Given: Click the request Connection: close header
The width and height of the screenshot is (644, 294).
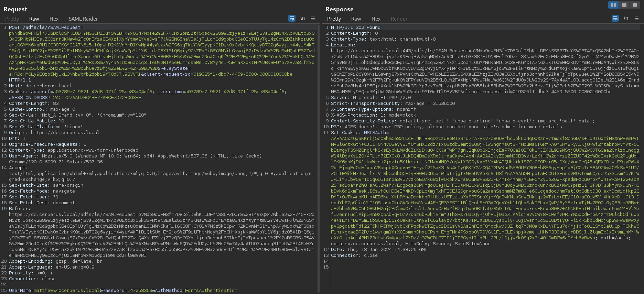Looking at the screenshot, I should click(32, 279).
